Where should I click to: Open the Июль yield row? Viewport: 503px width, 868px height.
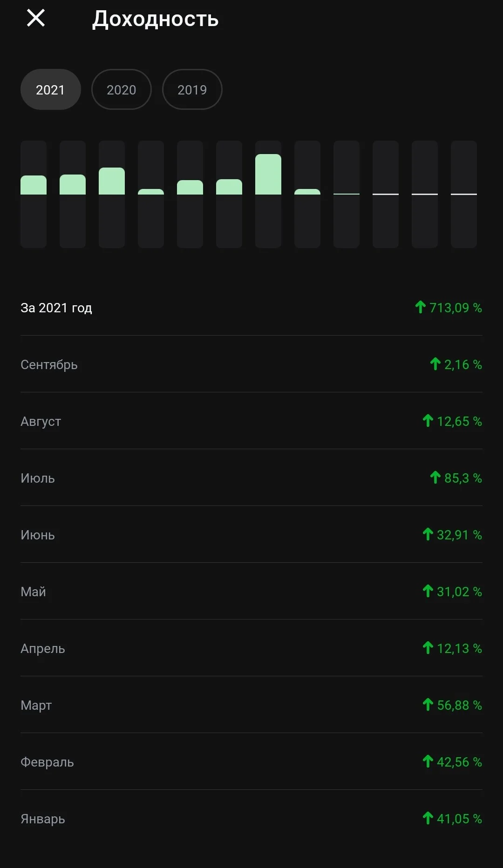[x=251, y=478]
